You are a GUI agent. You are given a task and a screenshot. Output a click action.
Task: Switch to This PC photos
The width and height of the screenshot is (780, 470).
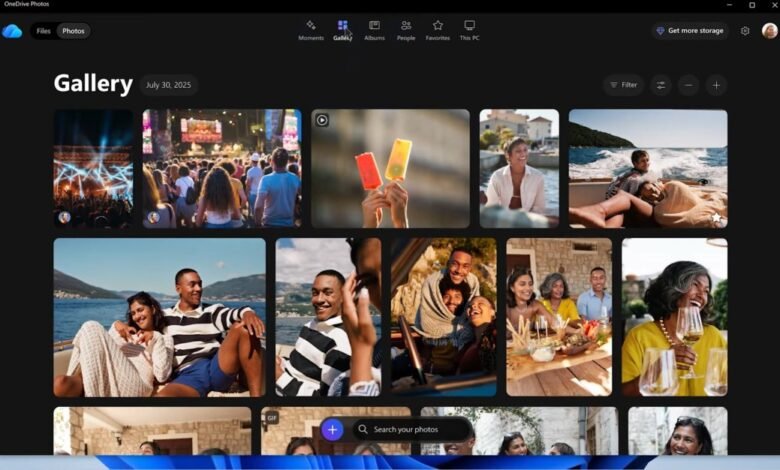(x=469, y=29)
